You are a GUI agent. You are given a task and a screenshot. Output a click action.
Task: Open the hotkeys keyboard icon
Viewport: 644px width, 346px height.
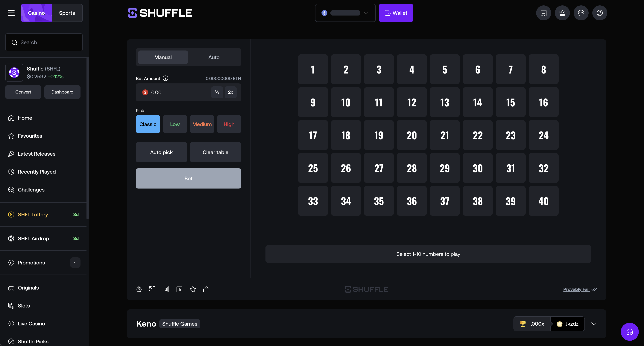tap(206, 289)
